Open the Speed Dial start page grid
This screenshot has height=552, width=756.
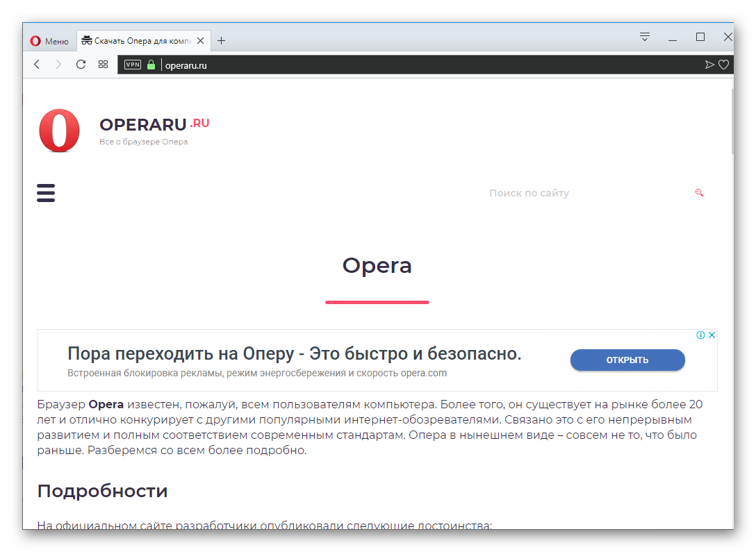pyautogui.click(x=103, y=65)
